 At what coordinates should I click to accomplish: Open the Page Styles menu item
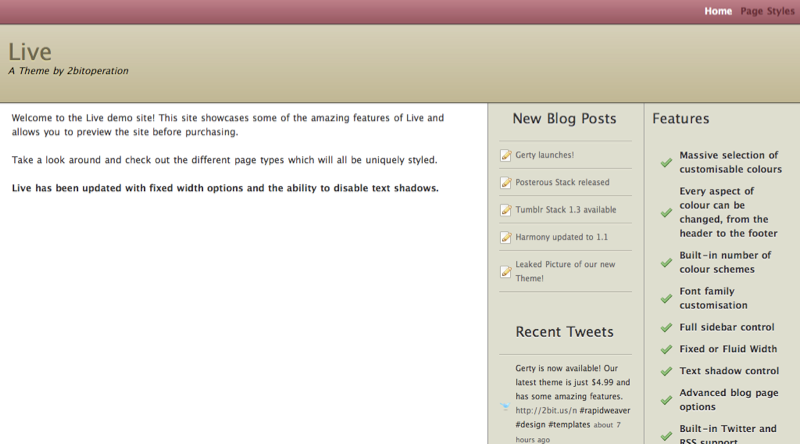tap(767, 11)
